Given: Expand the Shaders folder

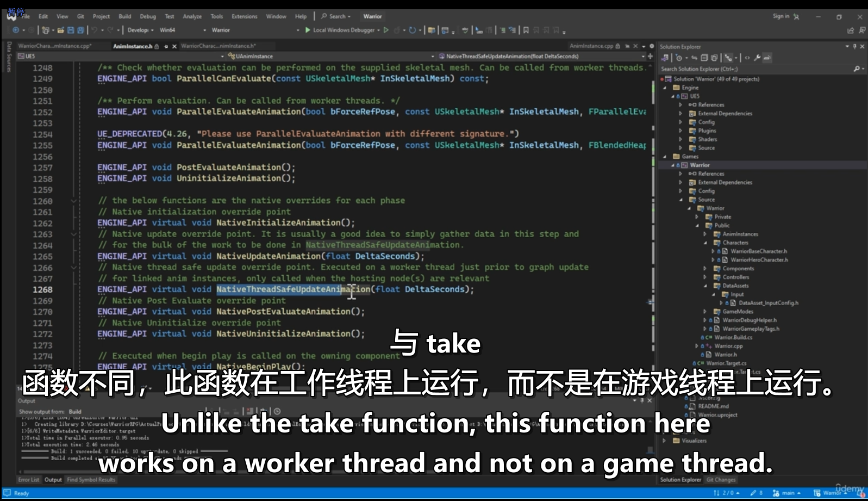Looking at the screenshot, I should tap(680, 139).
